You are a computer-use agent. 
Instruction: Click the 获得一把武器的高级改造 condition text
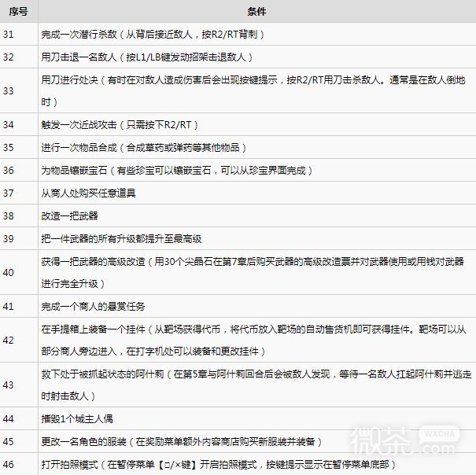[x=253, y=272]
